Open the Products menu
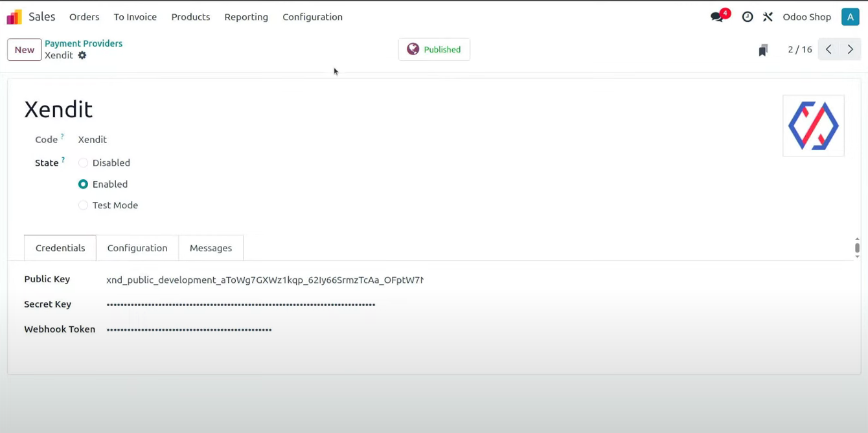868x433 pixels. [190, 17]
